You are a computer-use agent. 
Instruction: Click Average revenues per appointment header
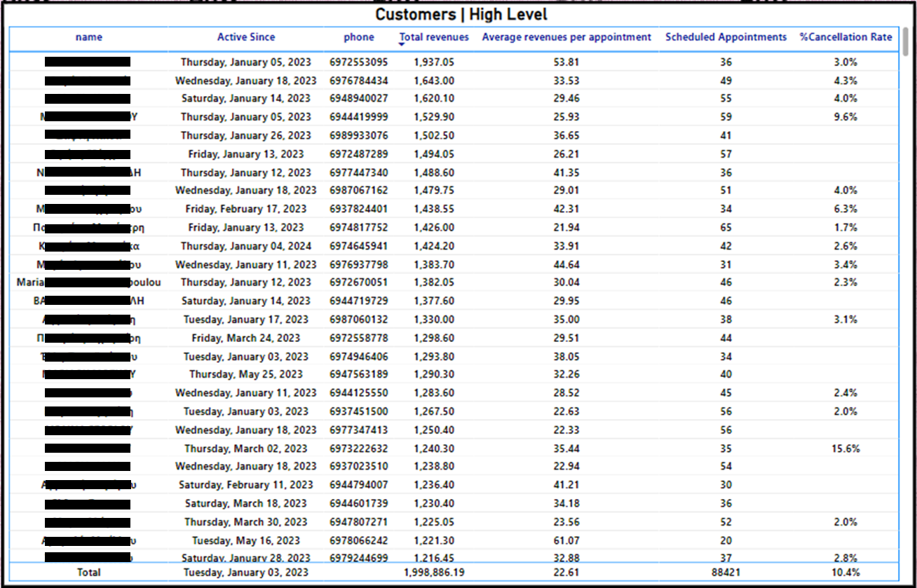pos(566,37)
